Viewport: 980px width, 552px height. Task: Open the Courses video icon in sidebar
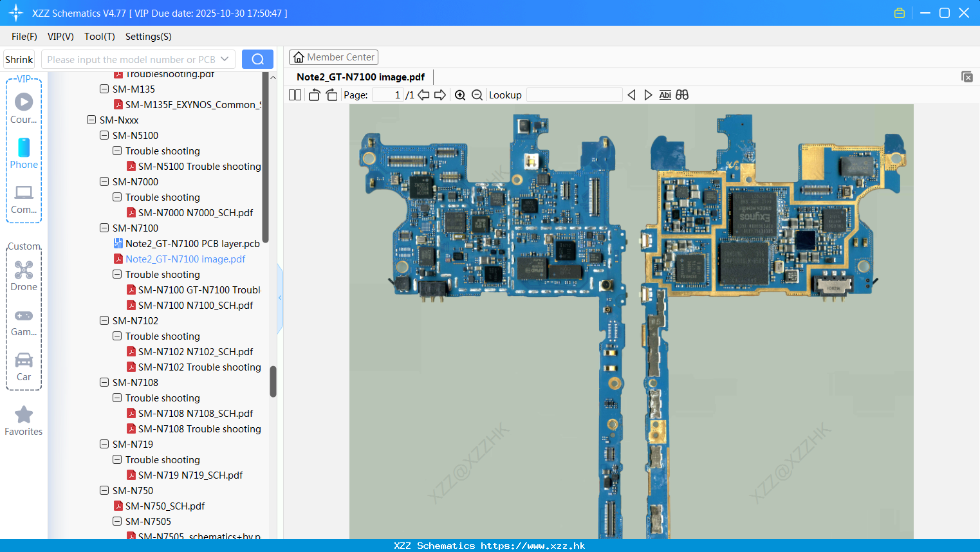click(24, 102)
